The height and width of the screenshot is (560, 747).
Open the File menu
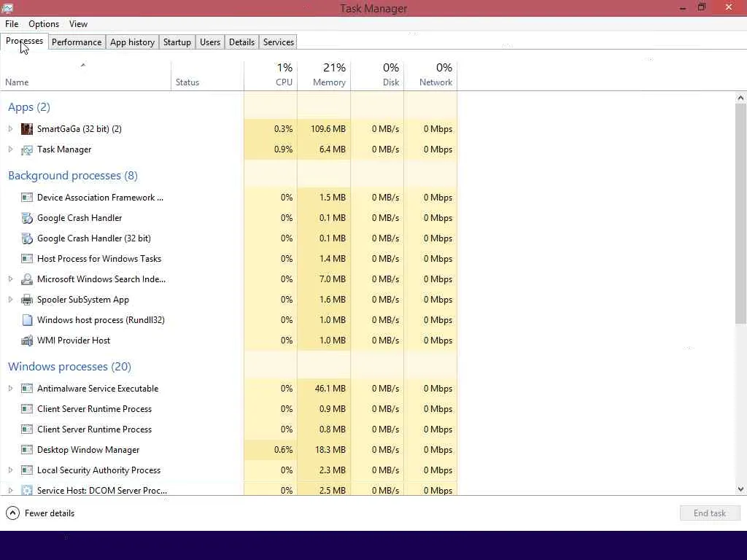pyautogui.click(x=12, y=24)
